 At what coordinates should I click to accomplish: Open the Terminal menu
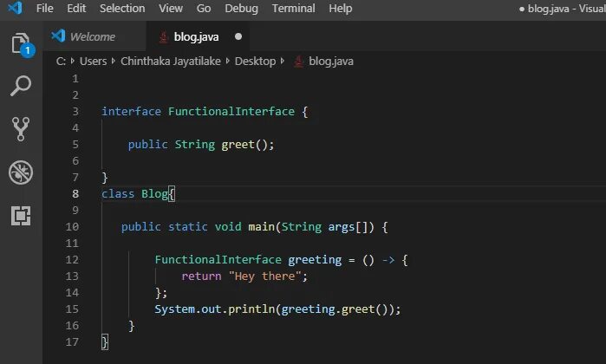pyautogui.click(x=293, y=8)
